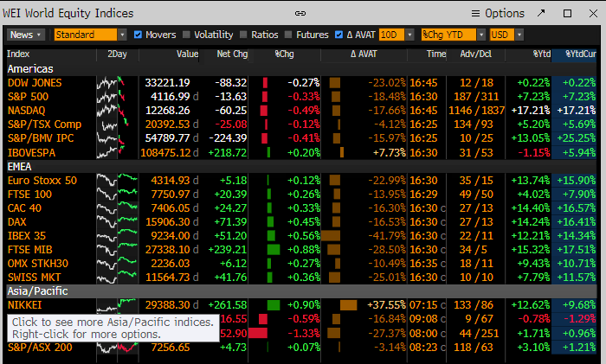Expand the Asia/Pacific region section
This screenshot has width=606, height=364.
click(37, 291)
